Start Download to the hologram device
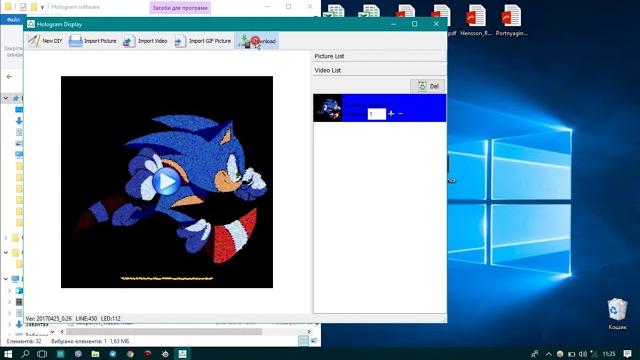This screenshot has height=360, width=640. tap(257, 41)
